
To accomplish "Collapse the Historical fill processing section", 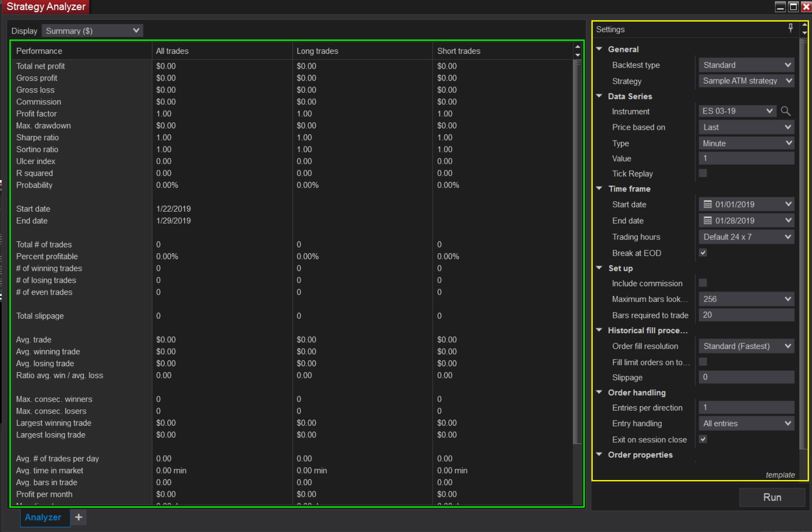I will (x=599, y=330).
